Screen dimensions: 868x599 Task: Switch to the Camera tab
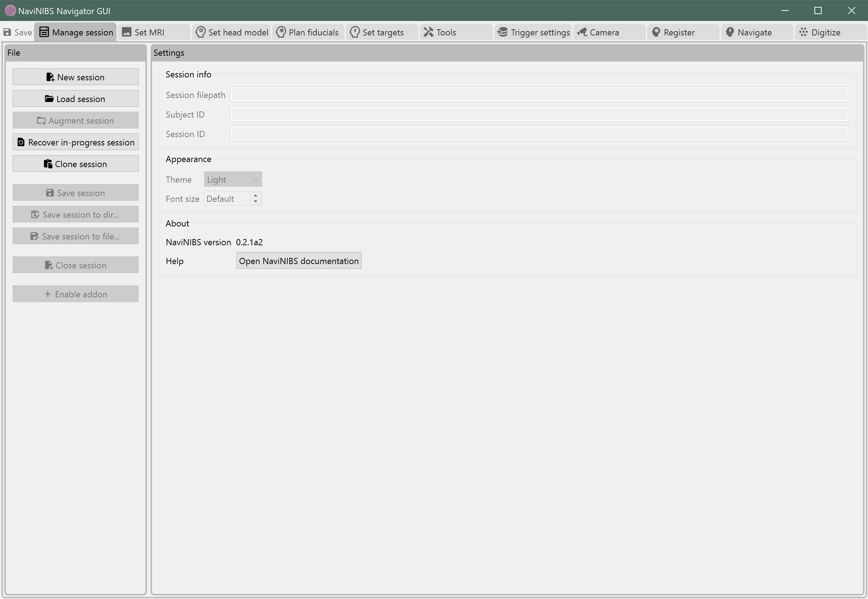tap(610, 32)
